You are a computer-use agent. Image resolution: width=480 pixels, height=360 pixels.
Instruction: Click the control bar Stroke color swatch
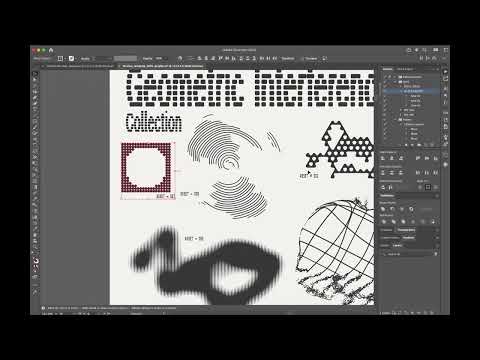tap(71, 58)
